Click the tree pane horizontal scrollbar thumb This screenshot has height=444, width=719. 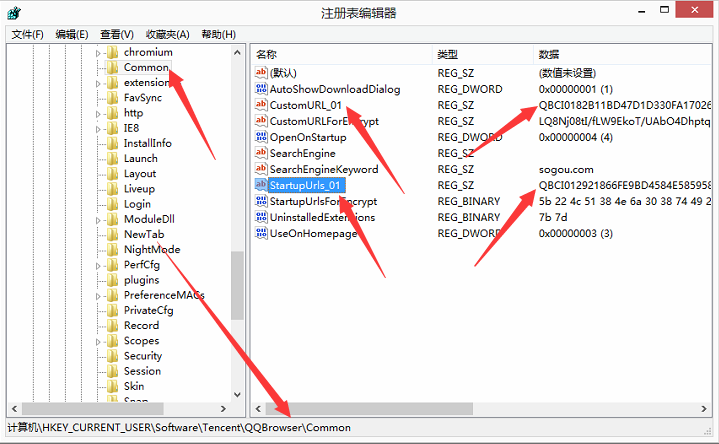tap(93, 408)
